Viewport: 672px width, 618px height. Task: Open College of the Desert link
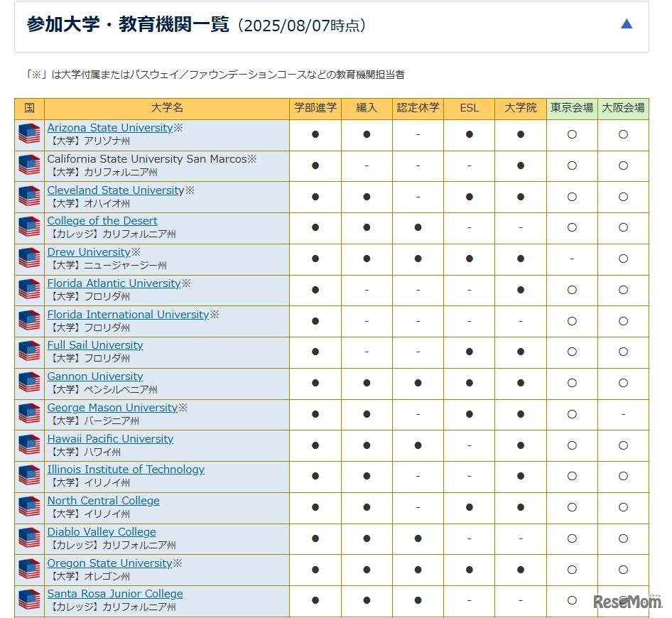pyautogui.click(x=102, y=221)
